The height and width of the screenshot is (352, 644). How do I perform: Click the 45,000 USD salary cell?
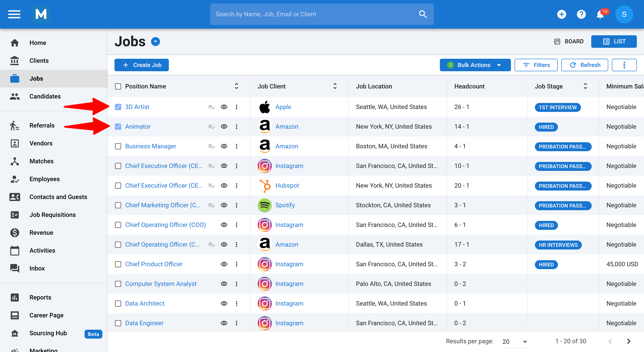622,264
